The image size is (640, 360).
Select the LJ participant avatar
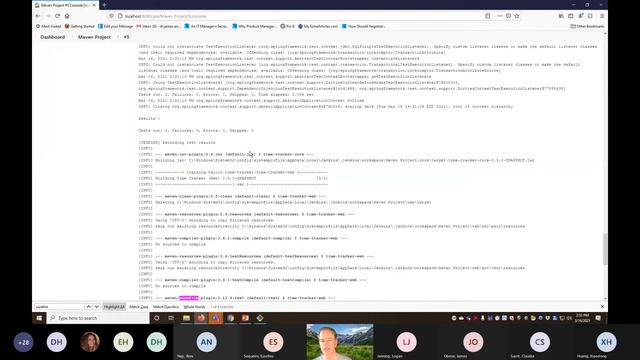coord(407,342)
